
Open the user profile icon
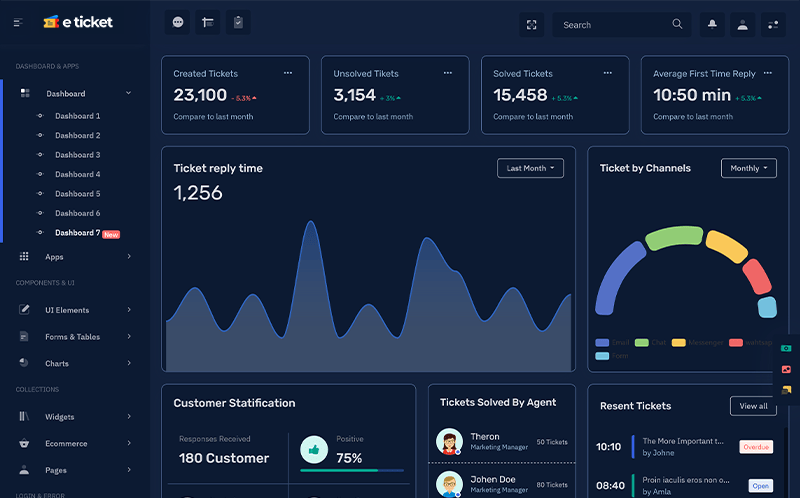[x=742, y=25]
